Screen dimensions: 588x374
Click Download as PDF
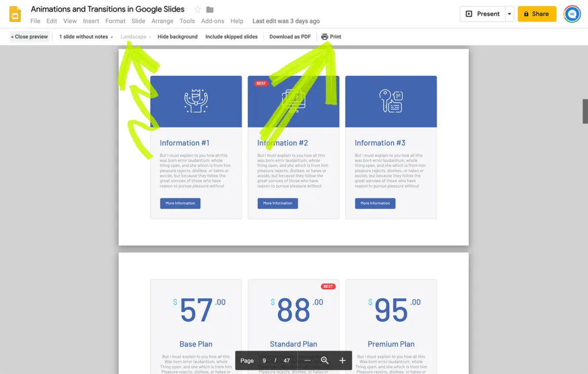pos(290,37)
